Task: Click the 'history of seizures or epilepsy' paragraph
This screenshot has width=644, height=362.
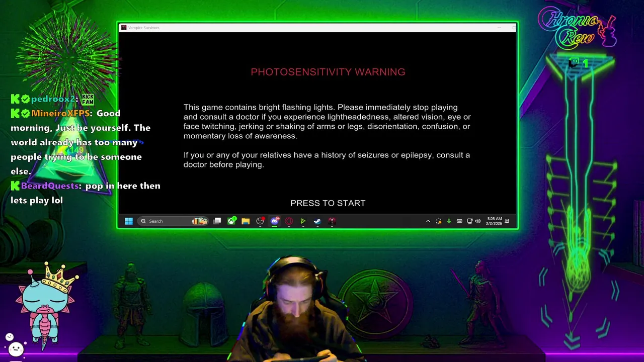Action: coord(327,160)
